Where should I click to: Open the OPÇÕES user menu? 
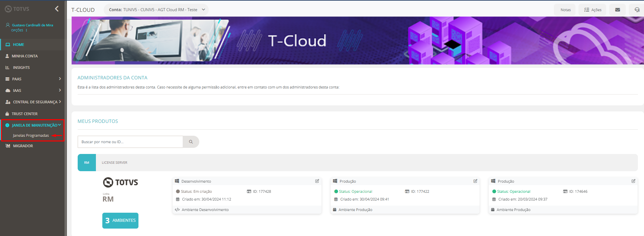point(19,30)
